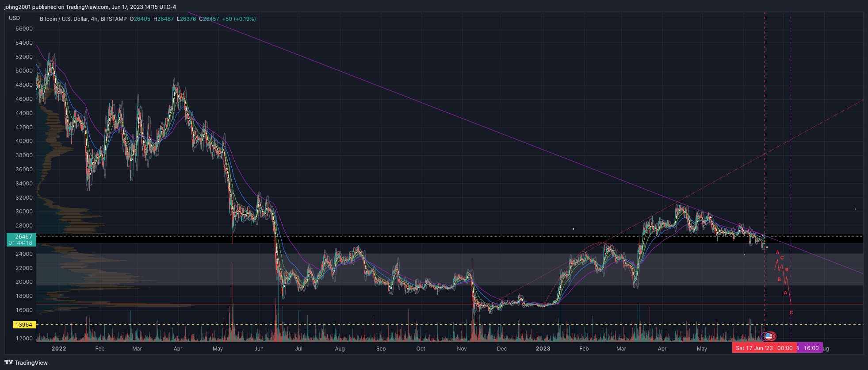Click the 50000 price axis label
868x370 pixels.
pos(24,71)
